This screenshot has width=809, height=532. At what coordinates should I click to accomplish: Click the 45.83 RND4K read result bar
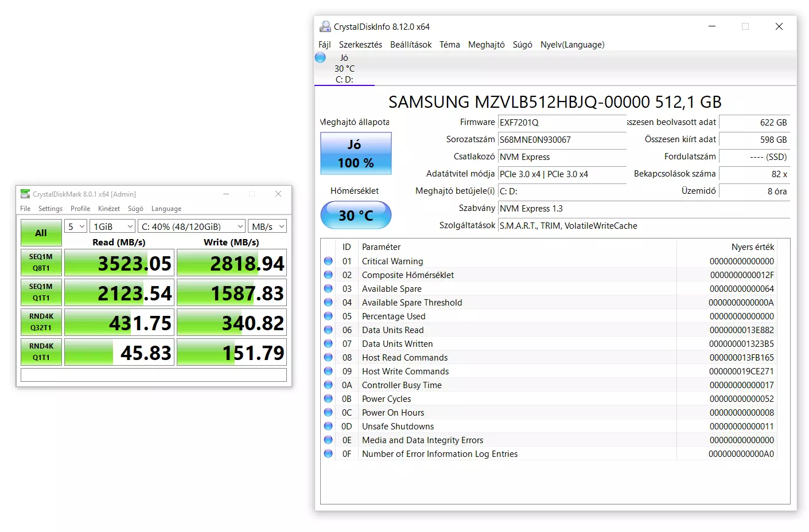tap(118, 353)
